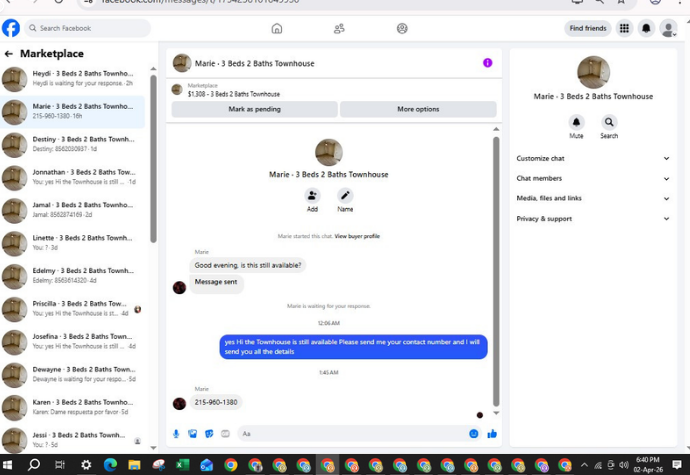Expand Media, files and links section
690x475 pixels.
click(593, 199)
